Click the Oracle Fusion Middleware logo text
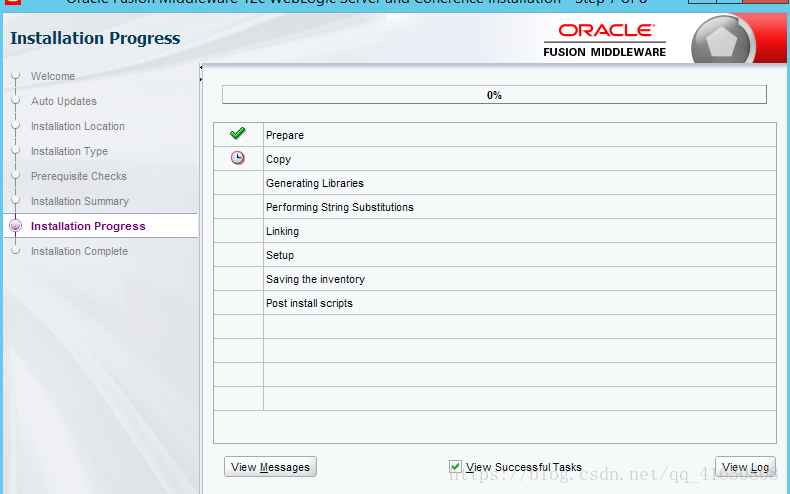 (605, 40)
